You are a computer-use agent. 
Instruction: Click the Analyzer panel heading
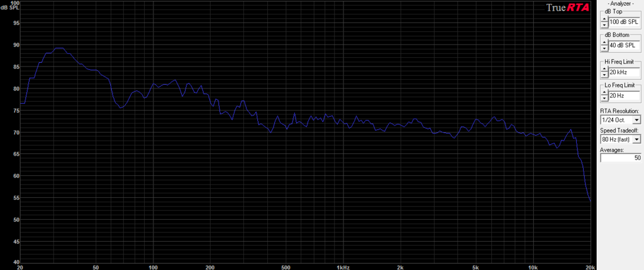pyautogui.click(x=620, y=3)
